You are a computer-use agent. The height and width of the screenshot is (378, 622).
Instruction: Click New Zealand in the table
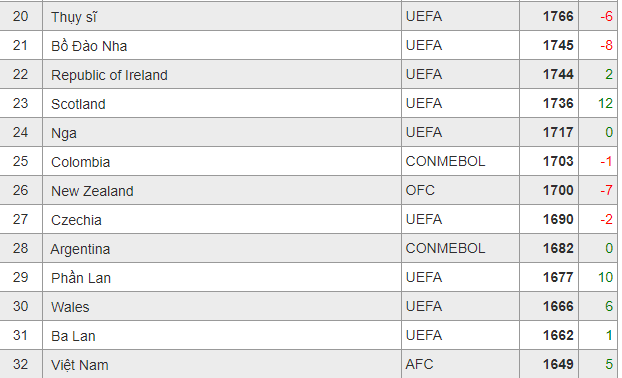tap(92, 191)
